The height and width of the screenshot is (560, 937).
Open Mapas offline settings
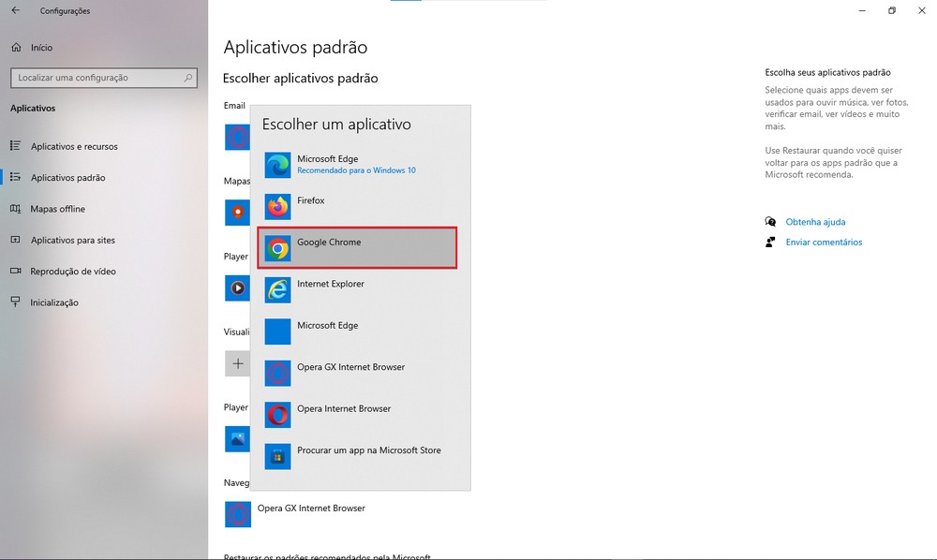click(57, 209)
